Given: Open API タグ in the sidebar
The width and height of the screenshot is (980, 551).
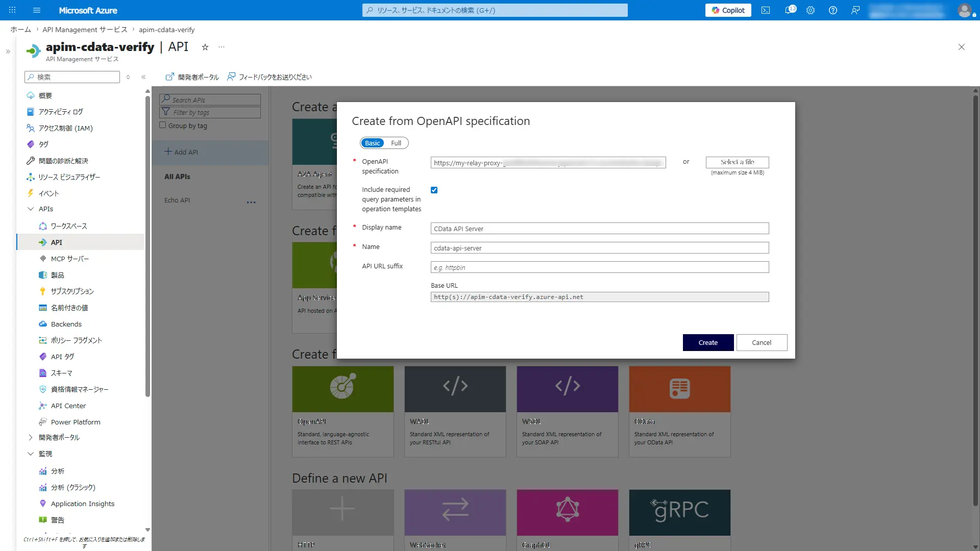Looking at the screenshot, I should point(62,357).
